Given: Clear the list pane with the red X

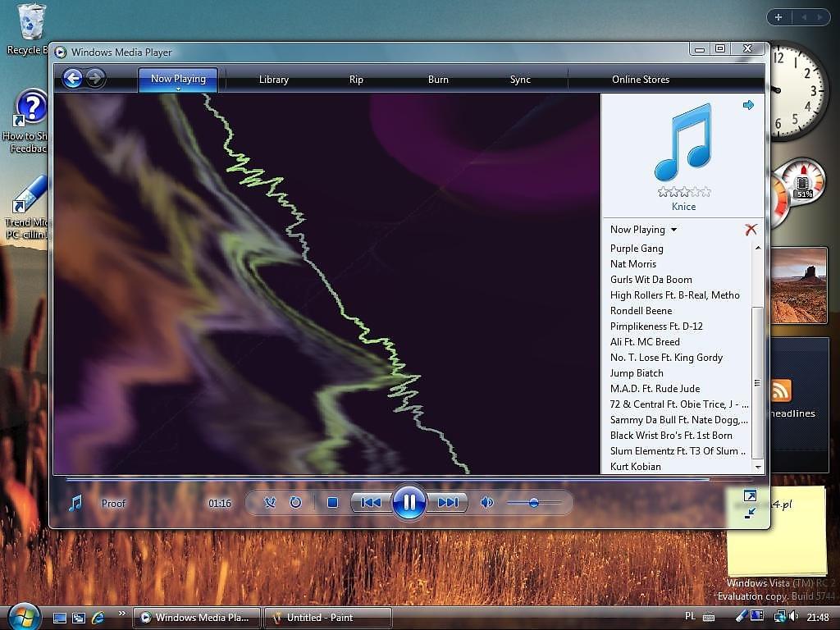Looking at the screenshot, I should coord(751,230).
